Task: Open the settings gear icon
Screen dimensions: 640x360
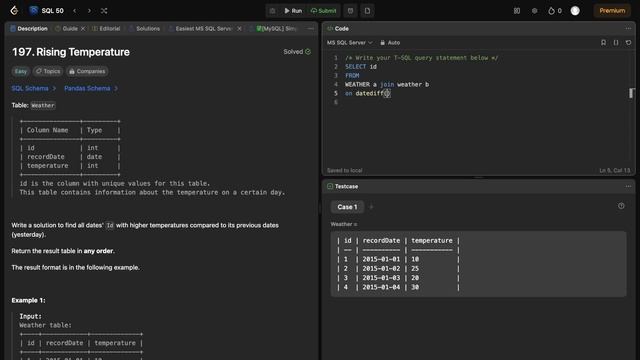Action: pos(535,11)
